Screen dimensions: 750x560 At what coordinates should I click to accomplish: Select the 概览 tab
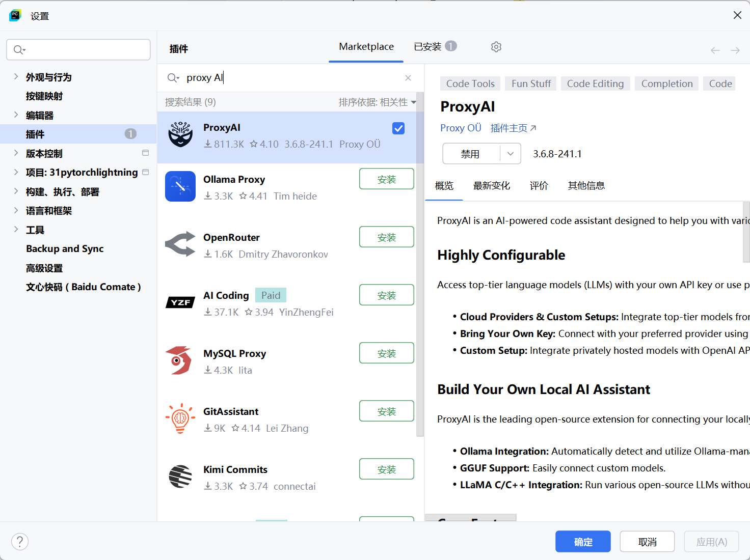tap(444, 186)
